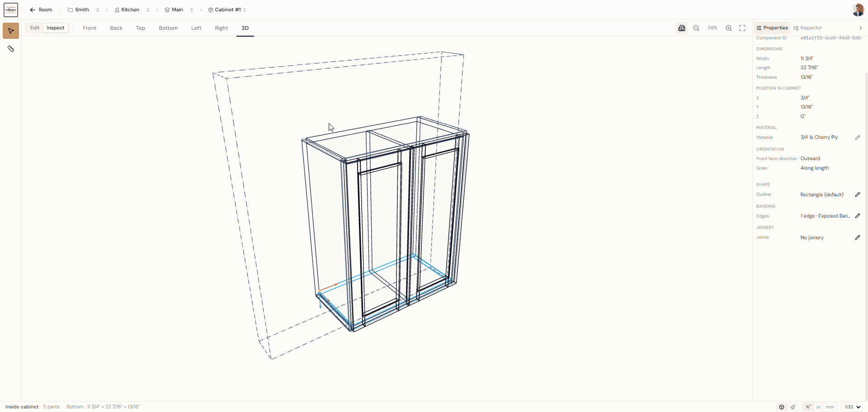Switch to the Left view tab
Screen dimensions: 868x412
[196, 28]
